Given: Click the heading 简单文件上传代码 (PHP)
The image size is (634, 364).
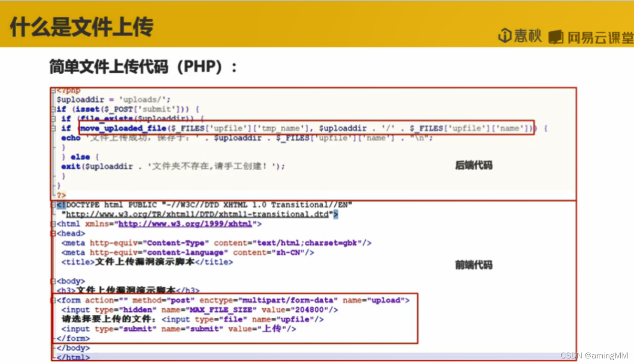Looking at the screenshot, I should tap(143, 67).
